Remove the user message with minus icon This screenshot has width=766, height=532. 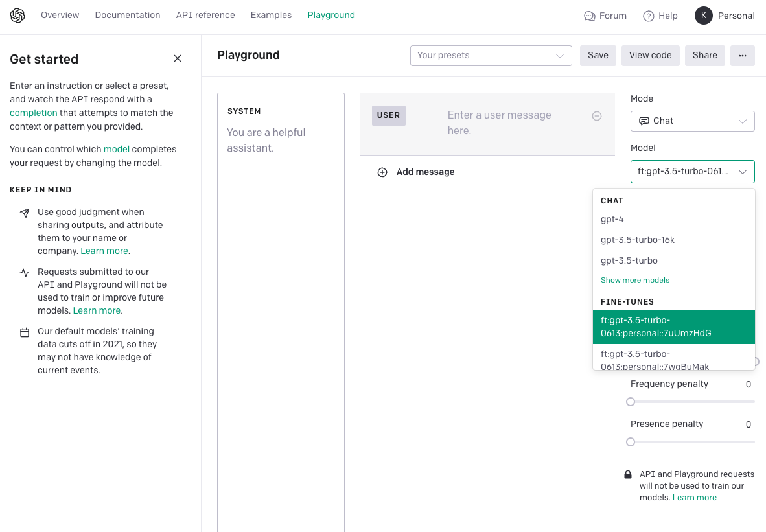pos(596,116)
